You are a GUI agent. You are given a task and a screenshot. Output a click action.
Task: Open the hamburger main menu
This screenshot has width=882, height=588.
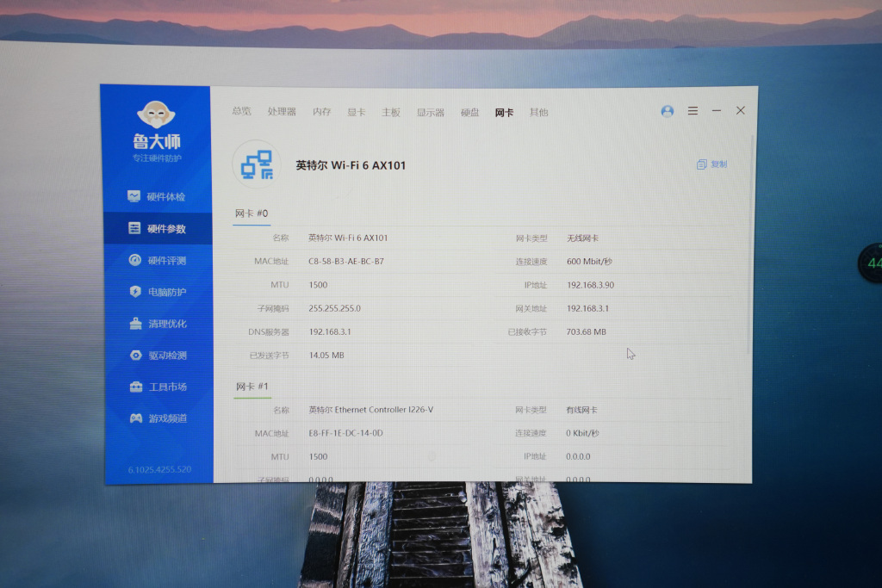click(693, 111)
